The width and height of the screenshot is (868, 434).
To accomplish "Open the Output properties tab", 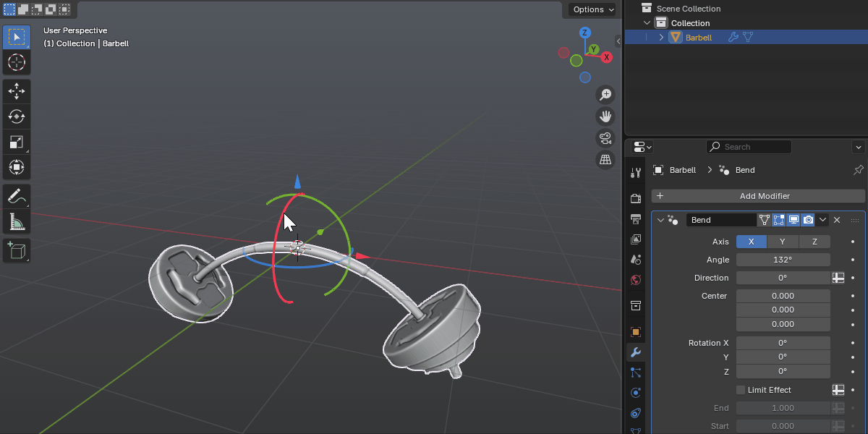I will click(x=636, y=218).
